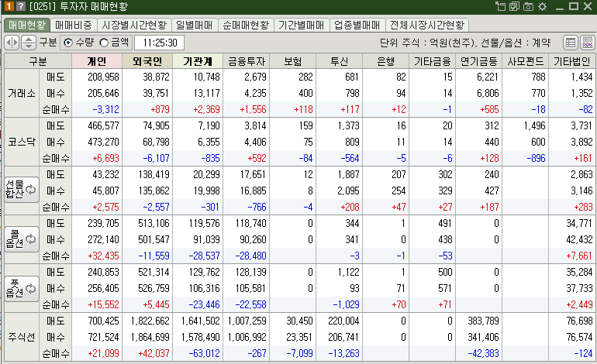Click the 거래소 row label

22,93
